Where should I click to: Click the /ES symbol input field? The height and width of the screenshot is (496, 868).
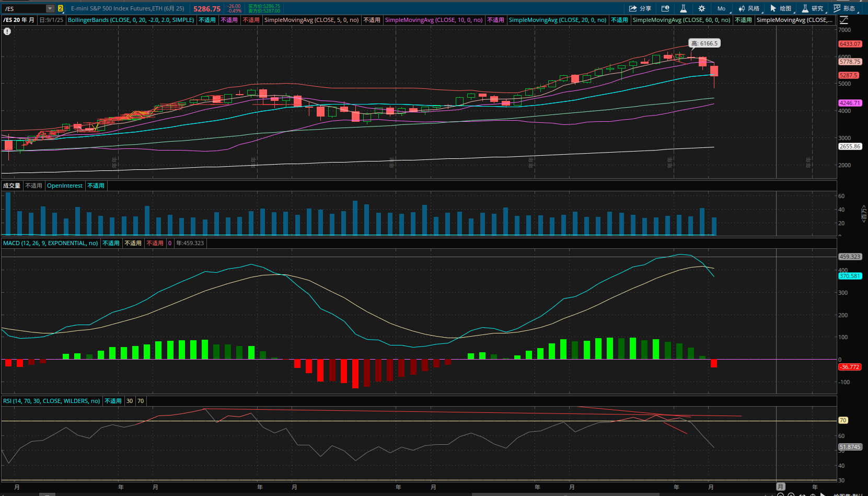[x=24, y=8]
